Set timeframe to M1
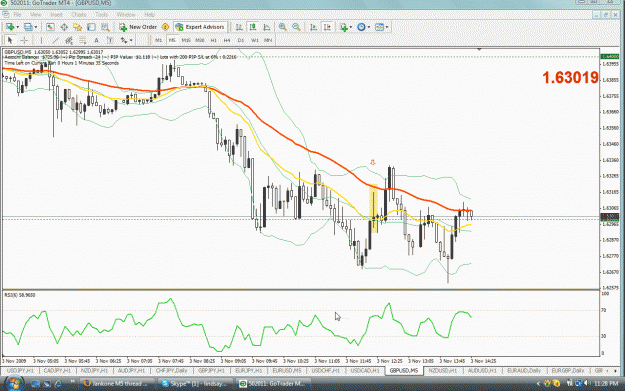Viewport: 625px width, 391px height. (158, 40)
